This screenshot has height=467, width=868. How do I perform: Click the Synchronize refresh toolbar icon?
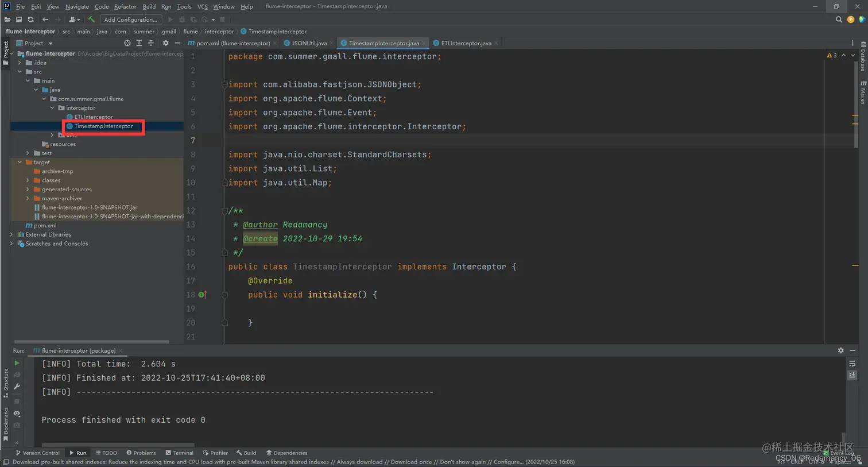pos(31,20)
